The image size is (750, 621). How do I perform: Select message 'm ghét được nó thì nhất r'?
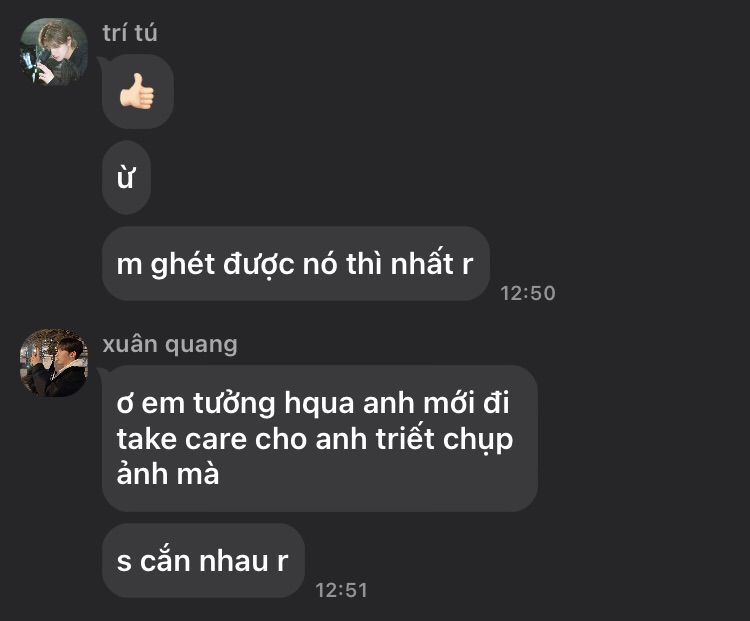[296, 264]
